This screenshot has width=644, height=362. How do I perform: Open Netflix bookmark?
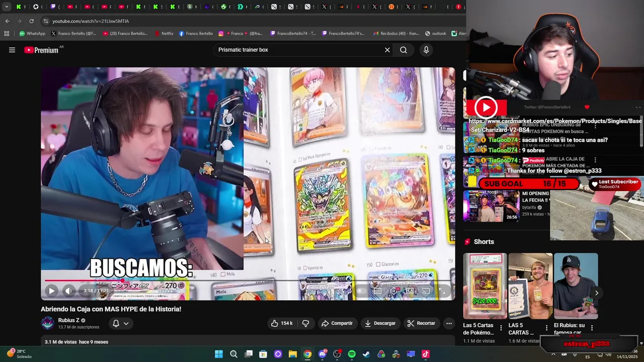[164, 34]
